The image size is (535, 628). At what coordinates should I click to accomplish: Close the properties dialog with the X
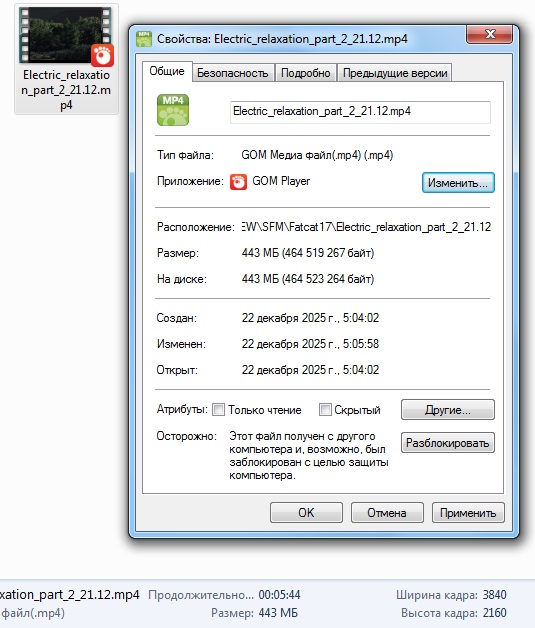tap(489, 34)
